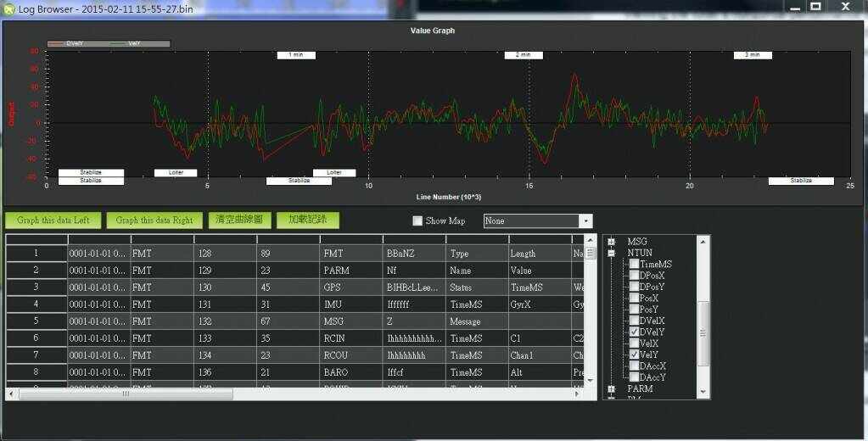
Task: Check the DVelX field checkbox
Action: click(635, 321)
